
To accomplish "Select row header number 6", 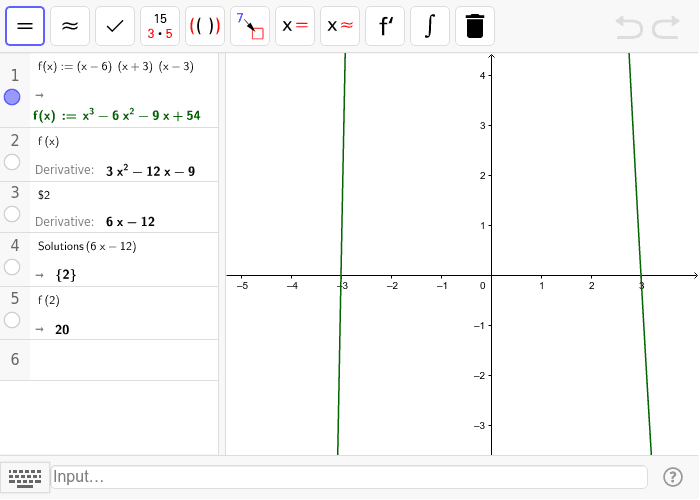I will click(15, 359).
